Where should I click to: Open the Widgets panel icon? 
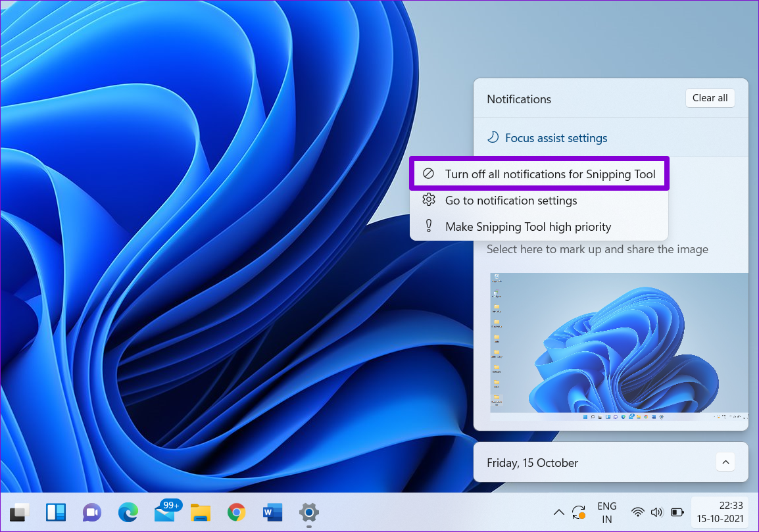[55, 512]
